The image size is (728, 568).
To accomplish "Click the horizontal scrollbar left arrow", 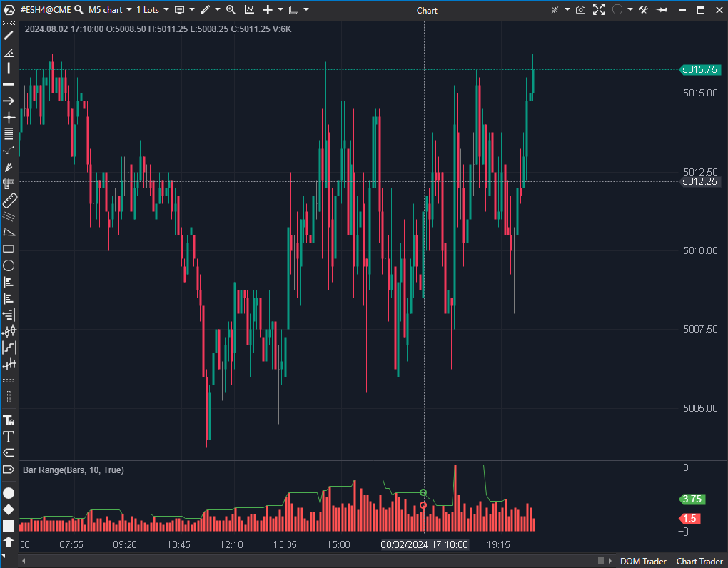I will pos(24,561).
